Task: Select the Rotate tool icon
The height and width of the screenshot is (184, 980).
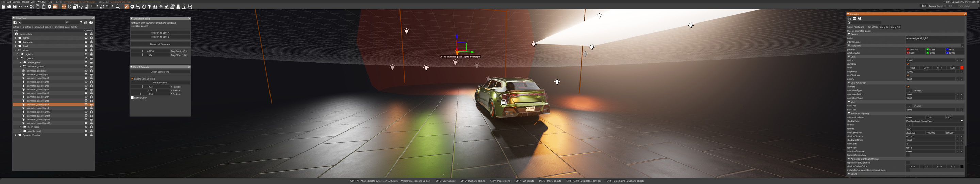Action: pos(70,6)
